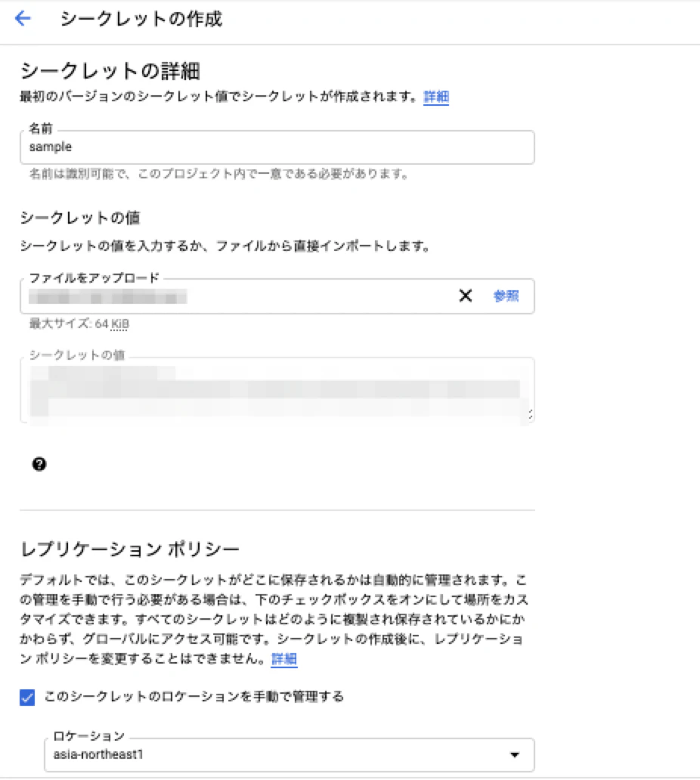Image resolution: width=700 pixels, height=780 pixels.
Task: Toggle the manual location management checkbox
Action: point(27,697)
